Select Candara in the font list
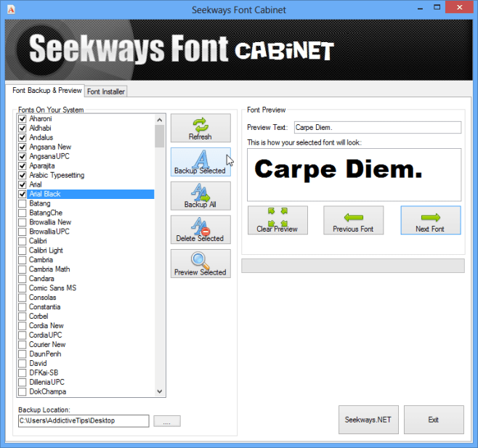This screenshot has height=448, width=478. (x=41, y=279)
